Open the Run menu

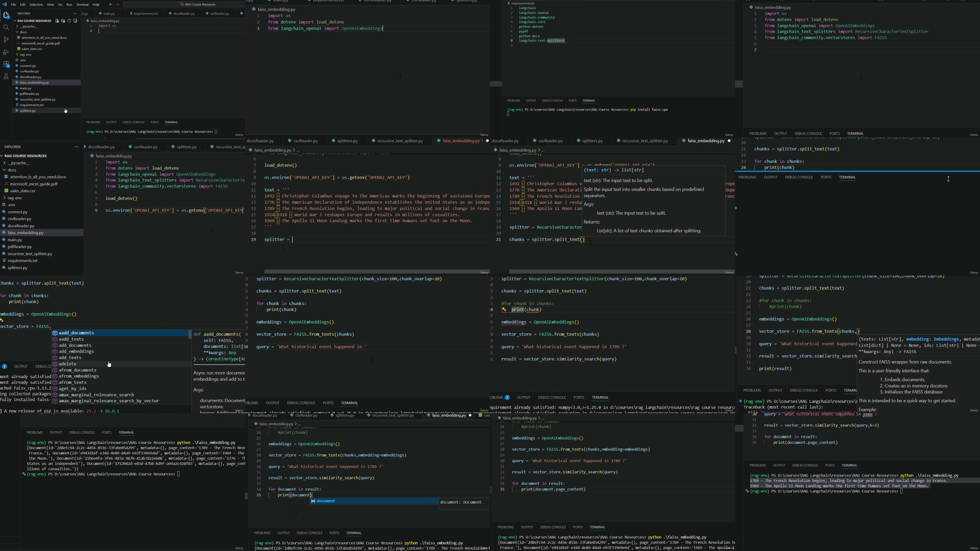[69, 5]
